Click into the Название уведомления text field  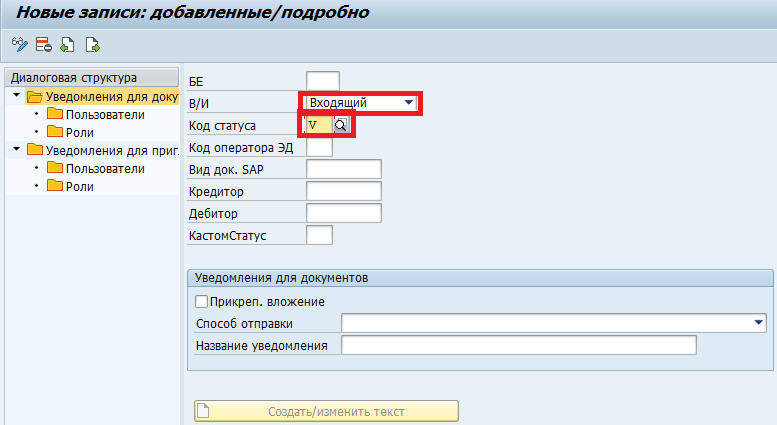[x=518, y=346]
